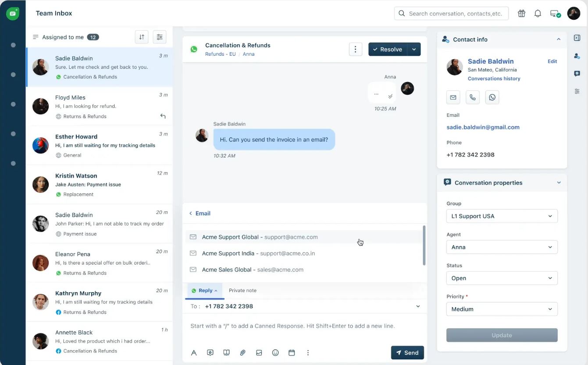Select Acme Sales Global email address
Viewport: 588px width, 365px height.
pyautogui.click(x=253, y=269)
